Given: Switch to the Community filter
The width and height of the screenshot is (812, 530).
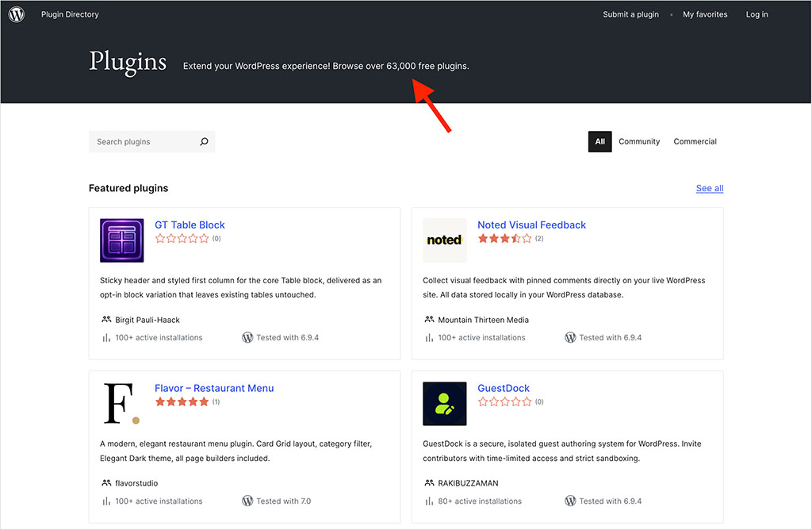Looking at the screenshot, I should (x=639, y=141).
